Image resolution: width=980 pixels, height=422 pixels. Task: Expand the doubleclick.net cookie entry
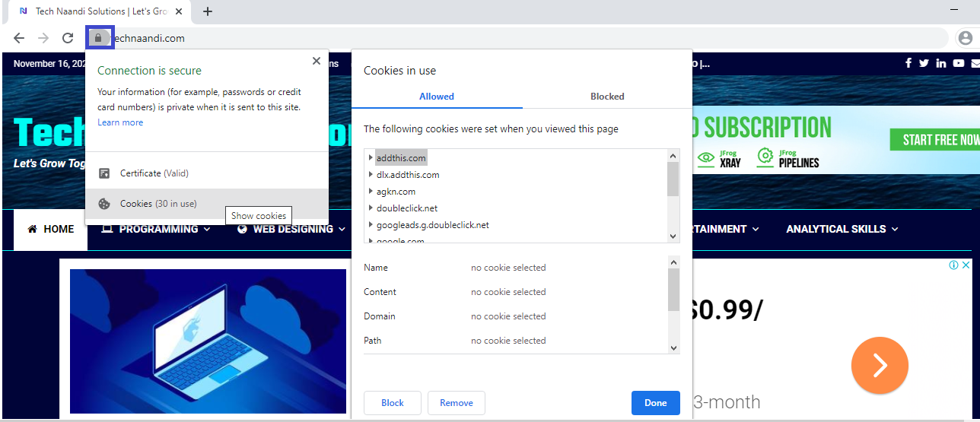[371, 208]
